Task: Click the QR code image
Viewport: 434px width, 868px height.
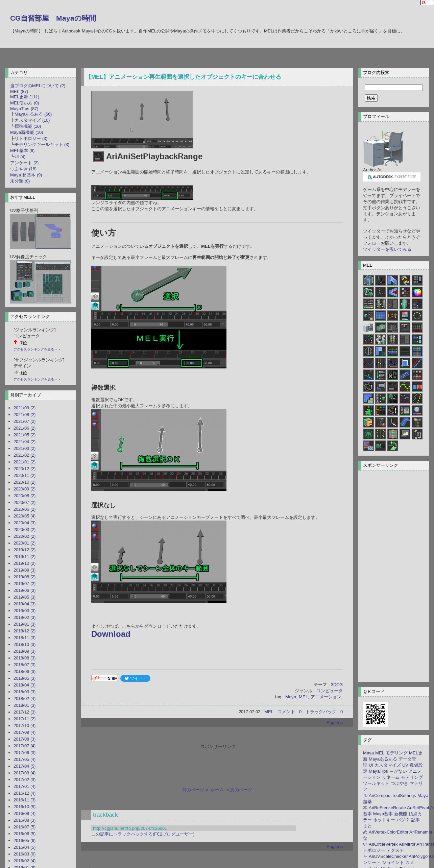Action: [376, 714]
